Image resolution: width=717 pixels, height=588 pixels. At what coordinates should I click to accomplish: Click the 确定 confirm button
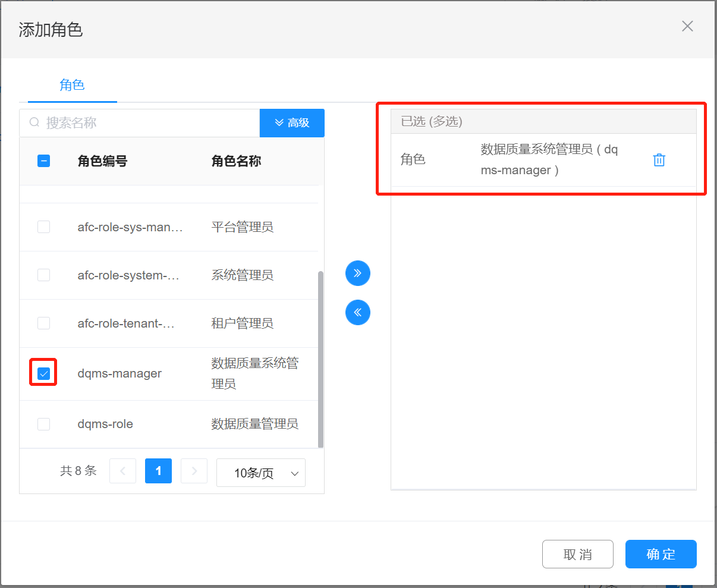661,554
